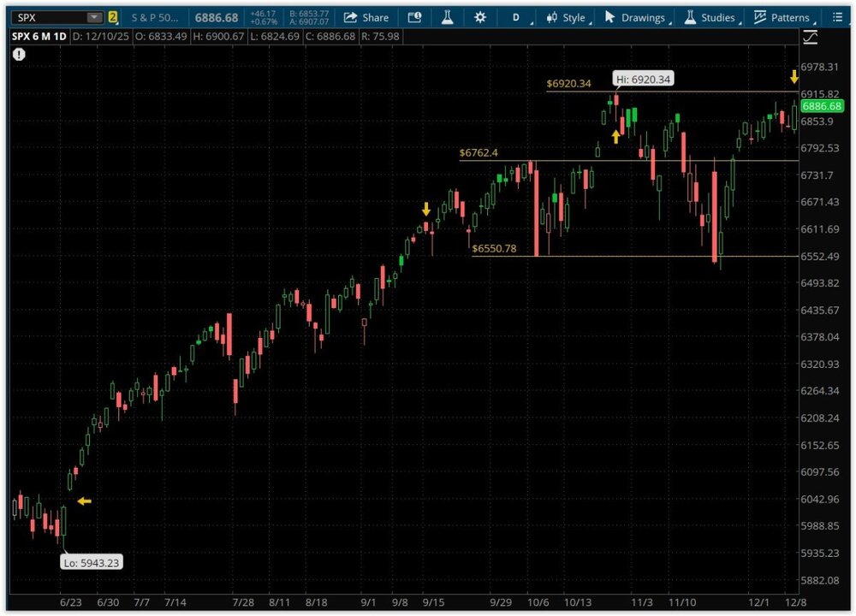Open the Patterns menu
Viewport: 856px width, 616px height.
point(782,17)
